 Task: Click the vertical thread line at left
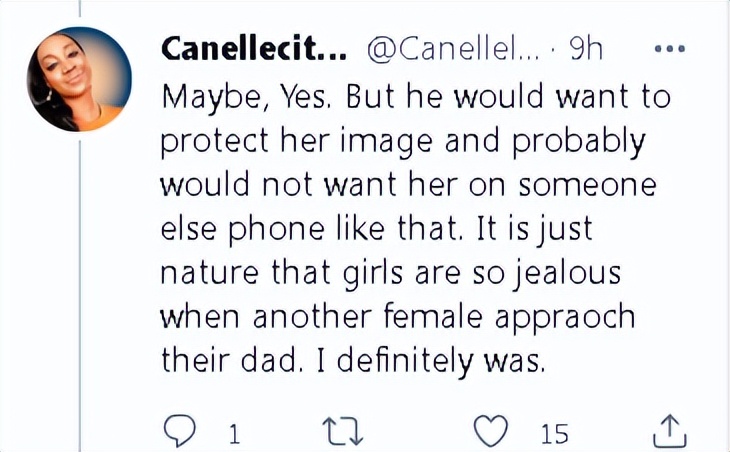[x=81, y=300]
